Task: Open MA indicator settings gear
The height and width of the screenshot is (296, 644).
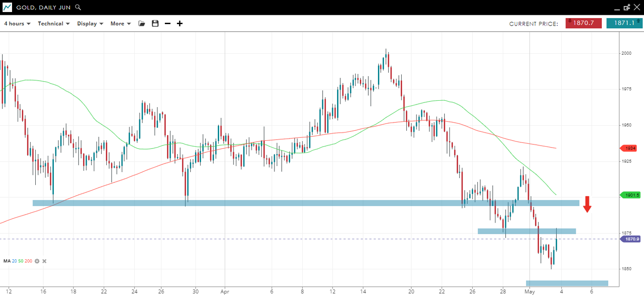Action: [x=37, y=261]
